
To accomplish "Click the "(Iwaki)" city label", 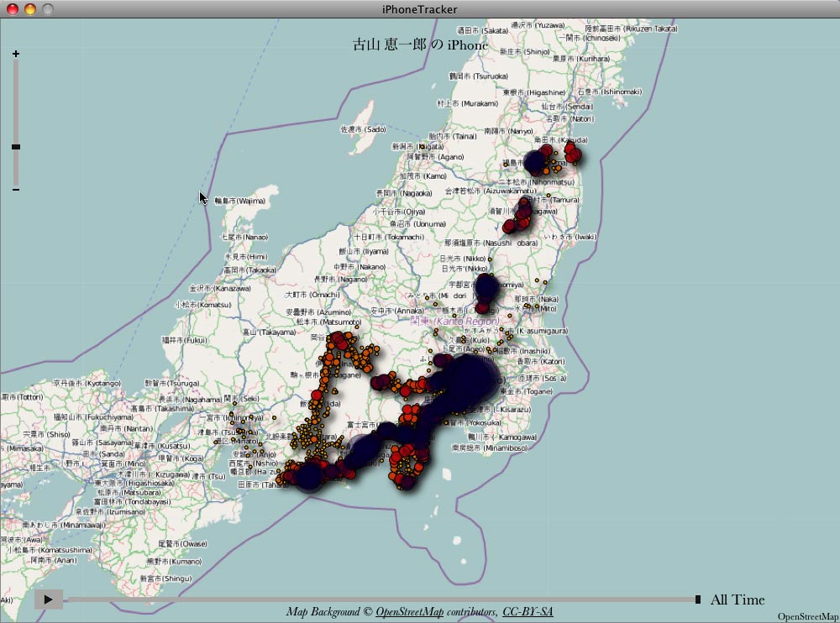I will (585, 236).
